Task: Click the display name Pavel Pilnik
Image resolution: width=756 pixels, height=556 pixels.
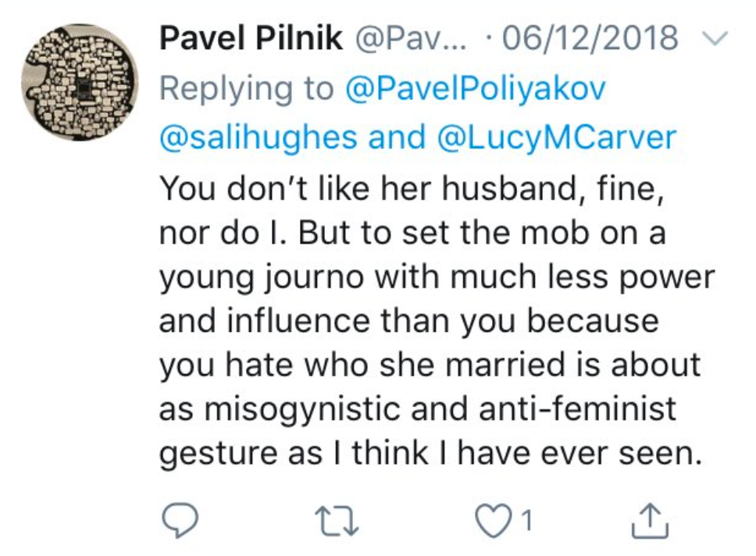Action: [251, 38]
